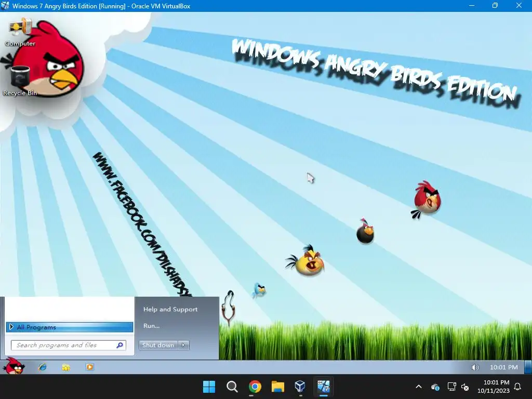Click host muted volume tray icon
Image resolution: width=532 pixels, height=399 pixels.
(x=465, y=387)
